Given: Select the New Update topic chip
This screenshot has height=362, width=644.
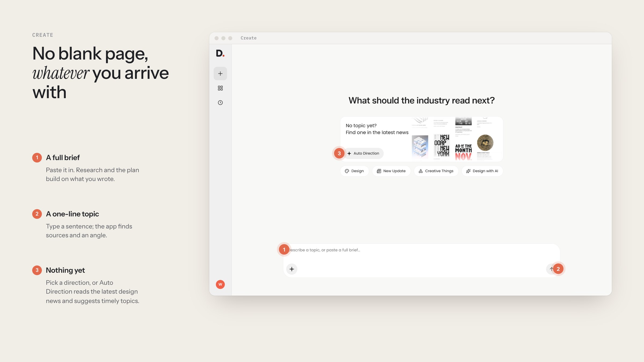Looking at the screenshot, I should (x=391, y=171).
